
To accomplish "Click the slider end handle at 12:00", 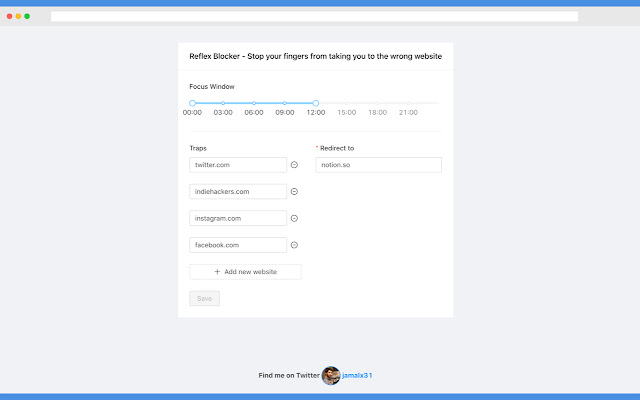I will point(316,103).
